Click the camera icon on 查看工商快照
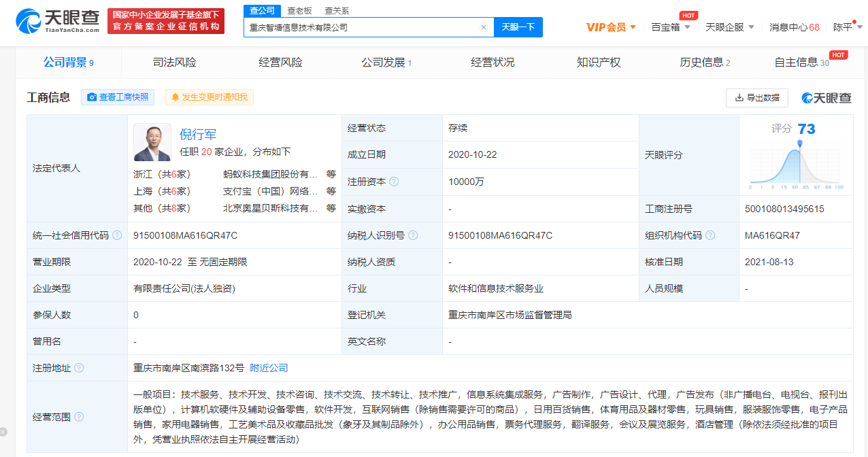This screenshot has height=457, width=868. coord(93,97)
